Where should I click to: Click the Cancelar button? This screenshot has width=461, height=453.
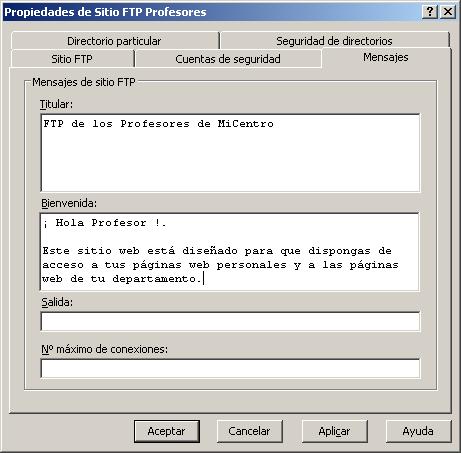[249, 431]
